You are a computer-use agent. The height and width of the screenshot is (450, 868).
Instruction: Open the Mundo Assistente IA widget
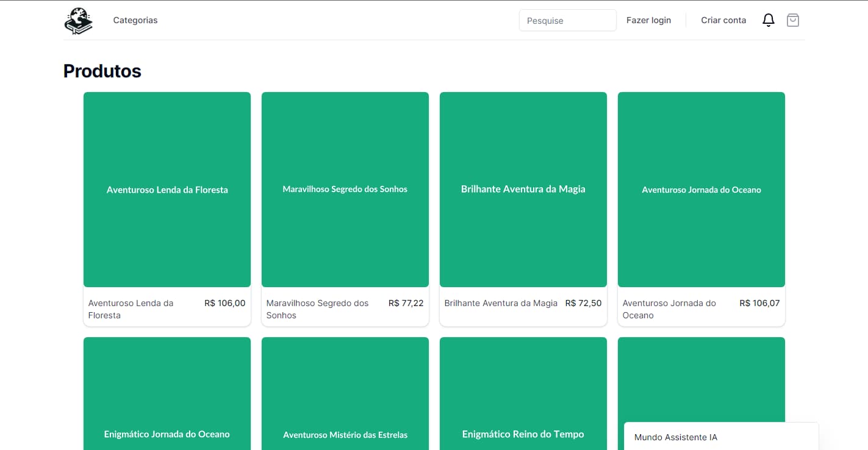coord(676,437)
